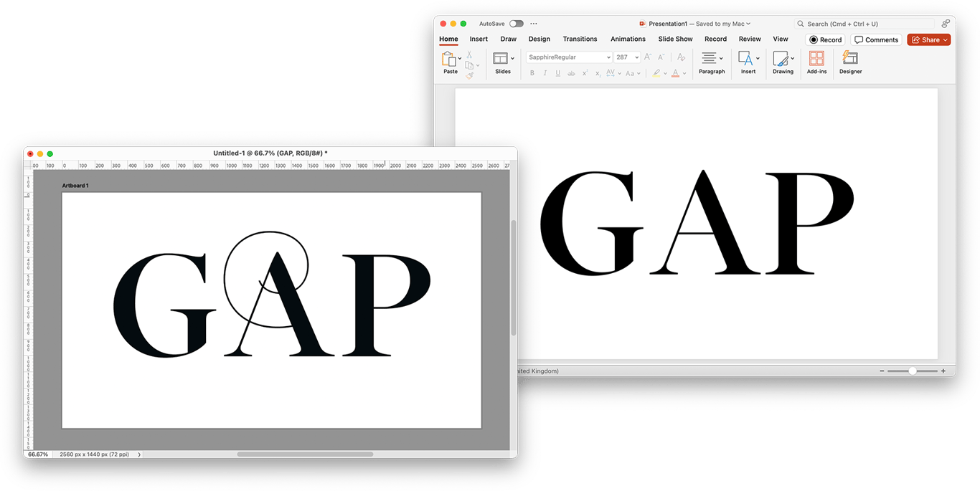Click the zoom in plus button

pos(943,371)
